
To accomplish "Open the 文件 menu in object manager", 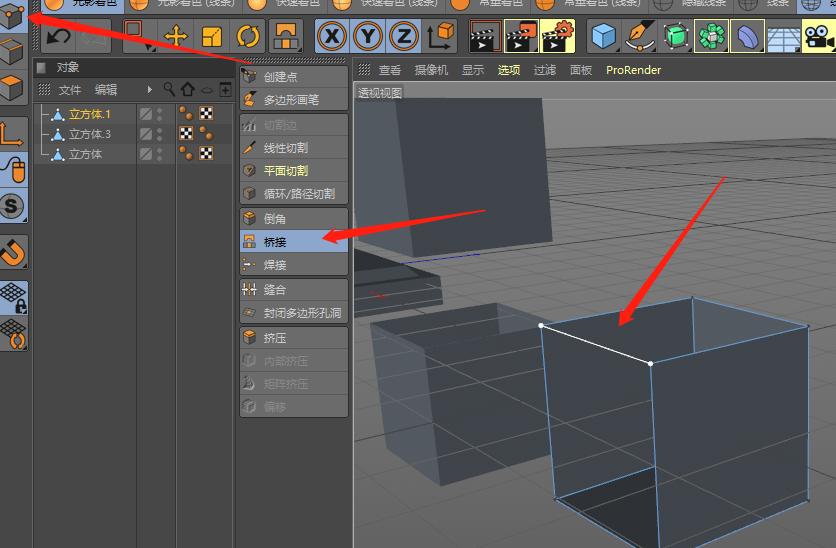I will tap(70, 90).
